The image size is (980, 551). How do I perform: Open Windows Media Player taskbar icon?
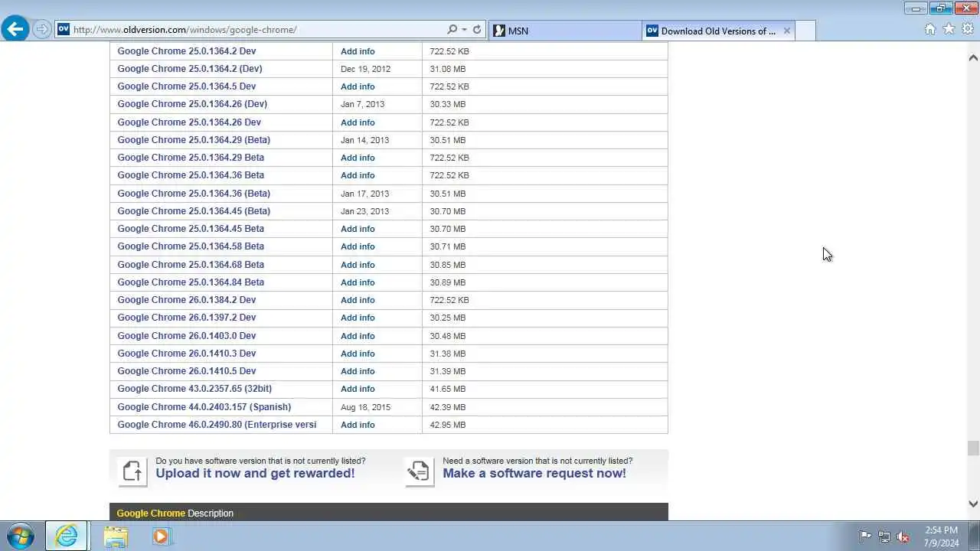(161, 536)
